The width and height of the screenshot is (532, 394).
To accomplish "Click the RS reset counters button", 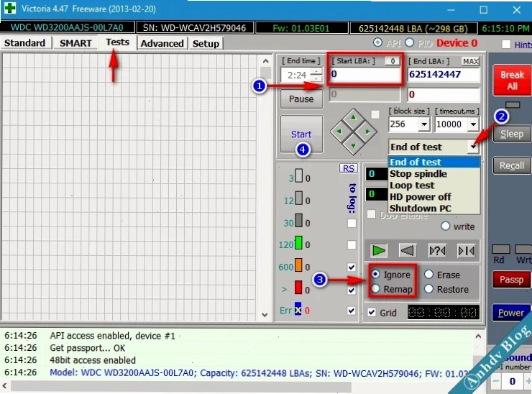I will pyautogui.click(x=349, y=168).
